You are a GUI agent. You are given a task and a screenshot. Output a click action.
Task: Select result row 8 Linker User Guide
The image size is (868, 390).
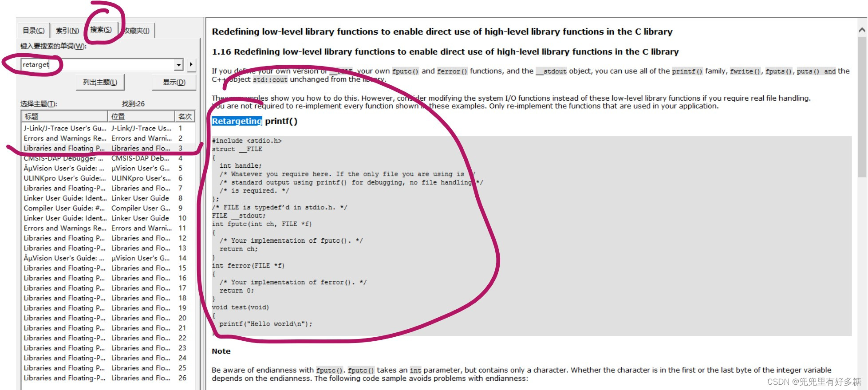pyautogui.click(x=108, y=198)
